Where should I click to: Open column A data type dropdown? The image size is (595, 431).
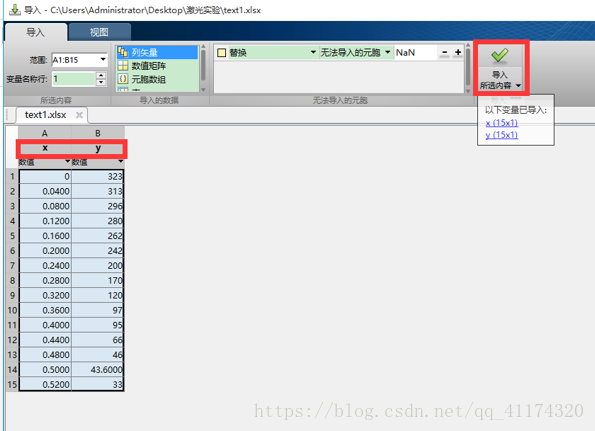pos(68,162)
